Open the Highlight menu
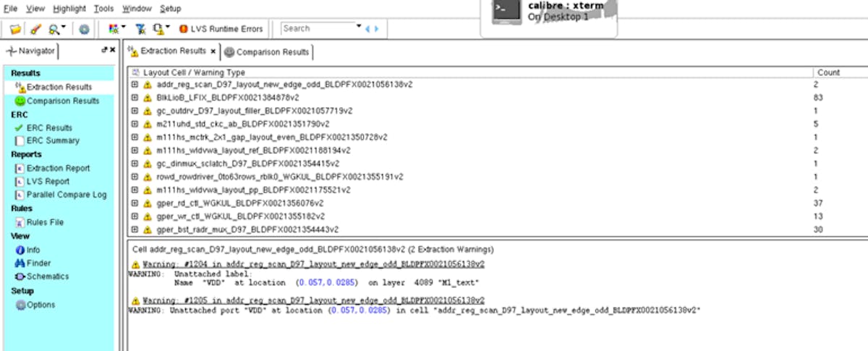The height and width of the screenshot is (351, 868). pos(69,9)
